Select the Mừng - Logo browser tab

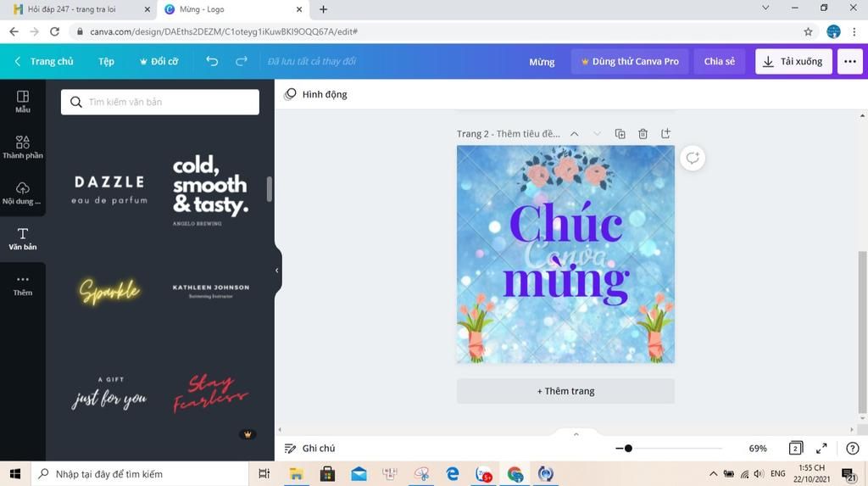[x=233, y=9]
